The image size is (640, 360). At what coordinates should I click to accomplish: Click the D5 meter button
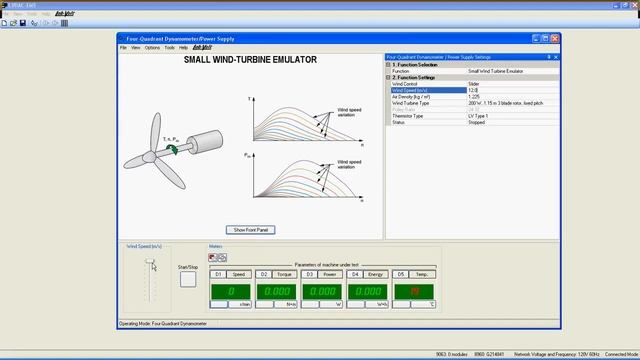(x=401, y=274)
